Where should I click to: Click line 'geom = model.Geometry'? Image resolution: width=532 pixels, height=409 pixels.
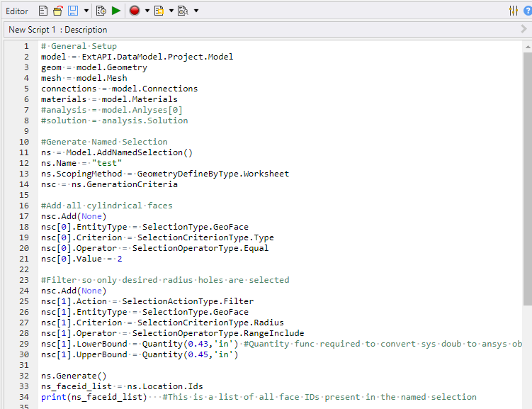94,67
